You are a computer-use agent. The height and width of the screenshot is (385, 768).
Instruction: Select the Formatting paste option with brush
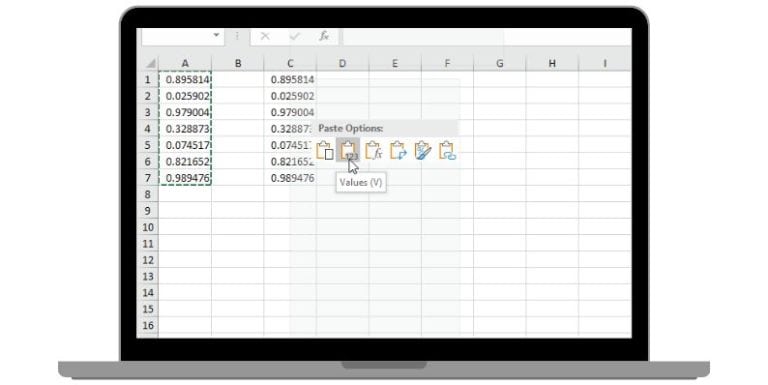point(422,150)
